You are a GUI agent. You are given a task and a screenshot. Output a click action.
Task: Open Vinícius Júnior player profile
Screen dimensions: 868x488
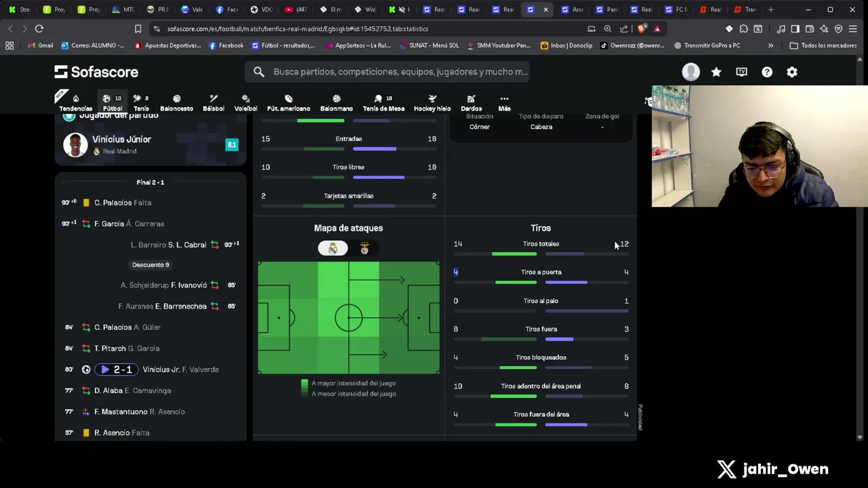tap(121, 139)
